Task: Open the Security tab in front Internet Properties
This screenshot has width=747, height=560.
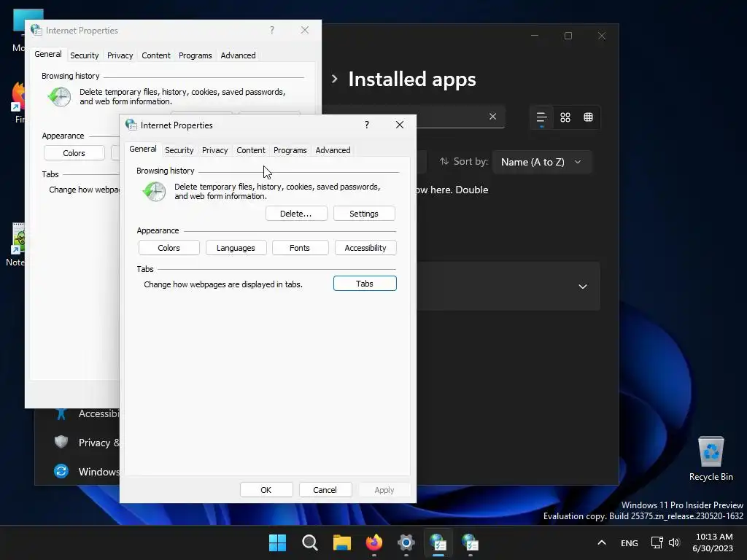Action: click(x=179, y=150)
